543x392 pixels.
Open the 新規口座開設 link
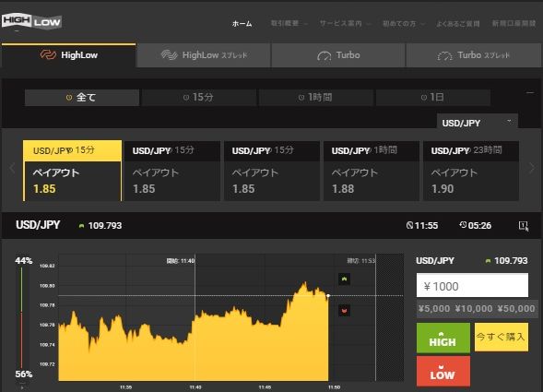click(x=513, y=24)
